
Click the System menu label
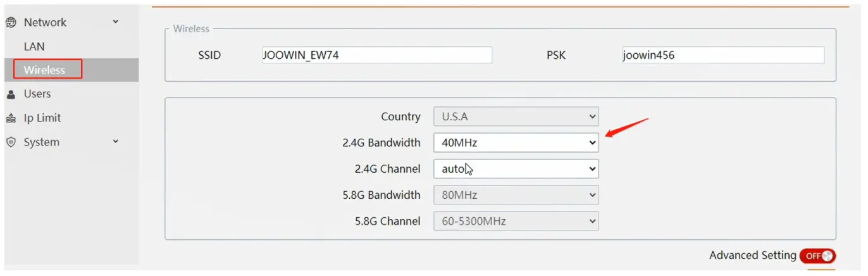(41, 142)
